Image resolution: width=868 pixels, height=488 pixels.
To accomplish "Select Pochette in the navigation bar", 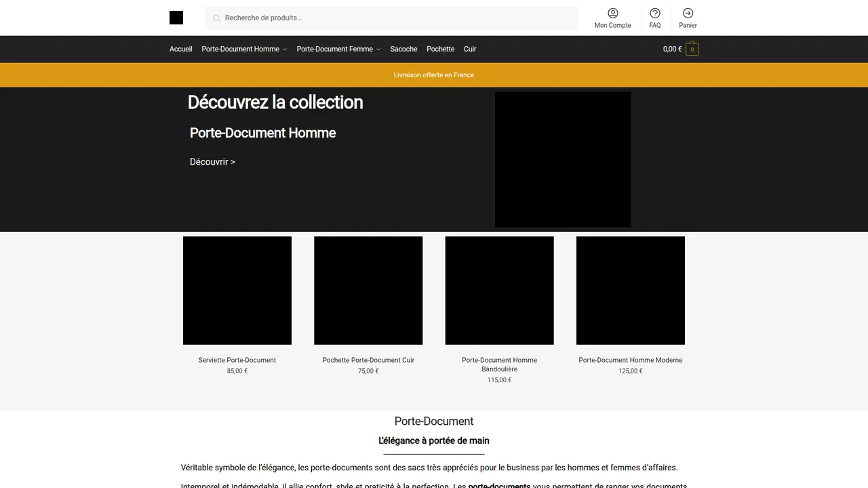I will coord(441,49).
